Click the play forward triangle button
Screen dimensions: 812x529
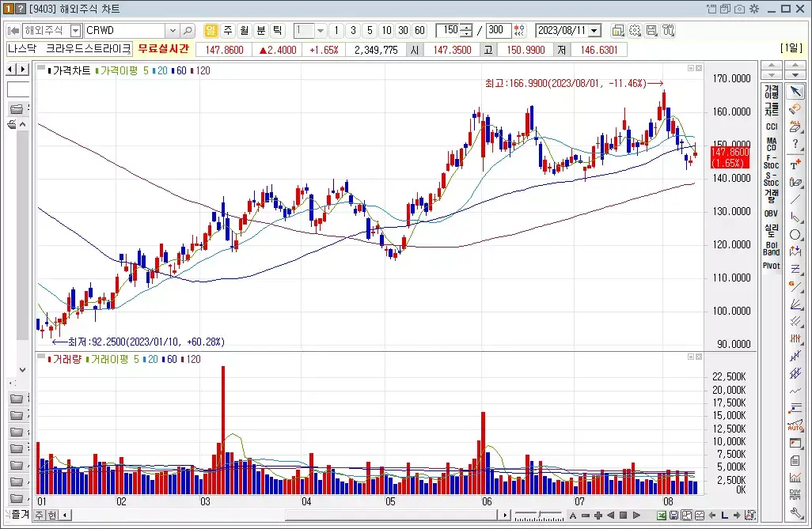point(636,515)
